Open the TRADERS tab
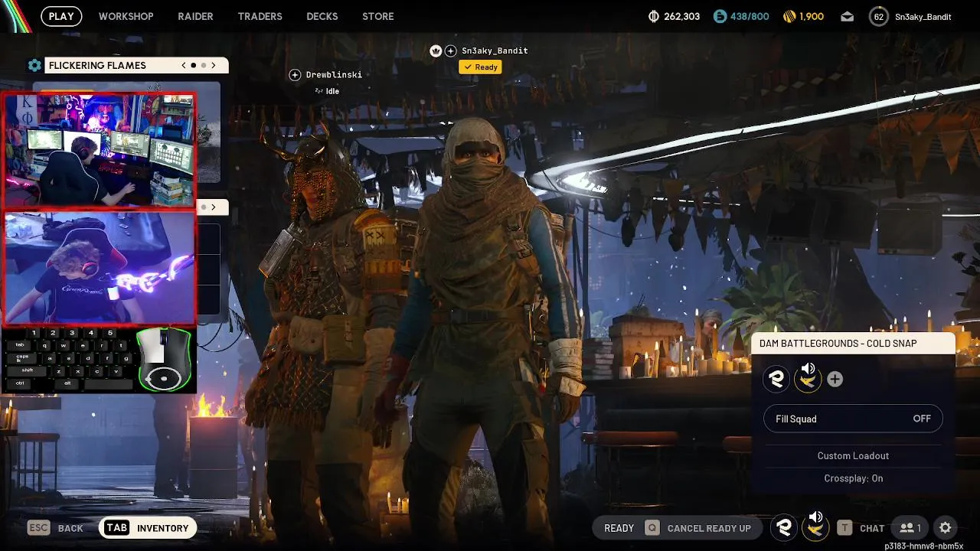 [260, 16]
